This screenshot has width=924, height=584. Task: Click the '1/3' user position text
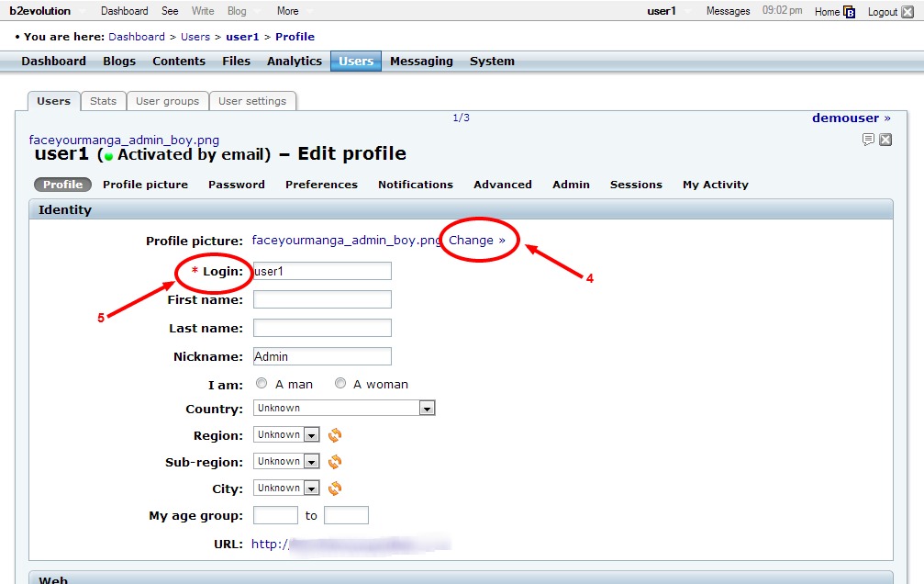[461, 118]
